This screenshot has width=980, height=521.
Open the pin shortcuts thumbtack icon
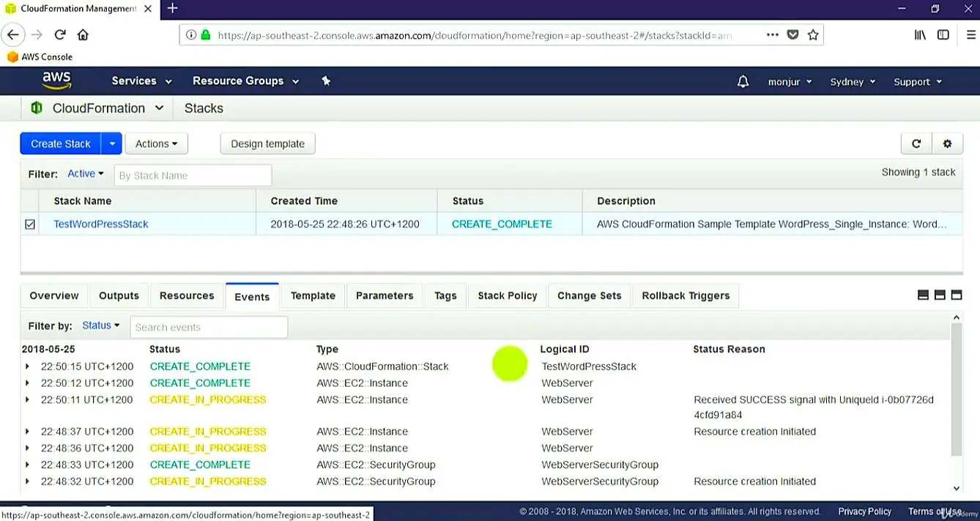pos(326,81)
